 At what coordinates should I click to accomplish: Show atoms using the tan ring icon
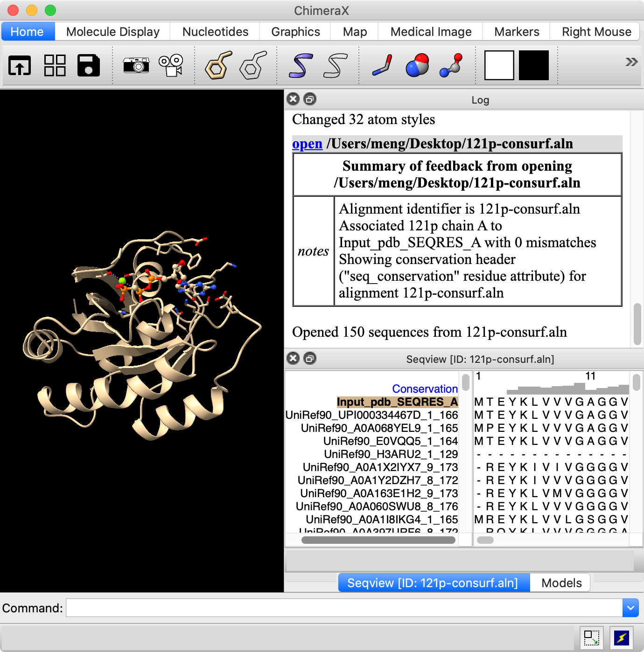pos(218,65)
